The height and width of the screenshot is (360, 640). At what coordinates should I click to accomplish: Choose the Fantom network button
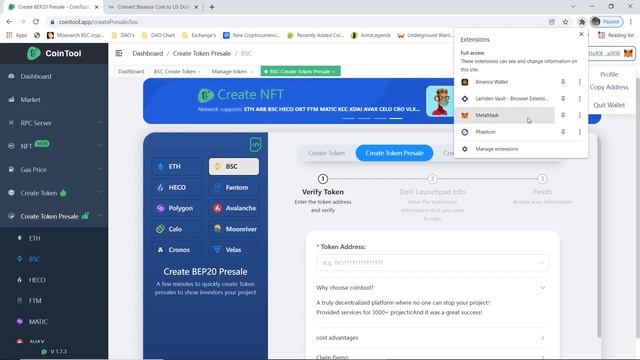click(x=234, y=187)
